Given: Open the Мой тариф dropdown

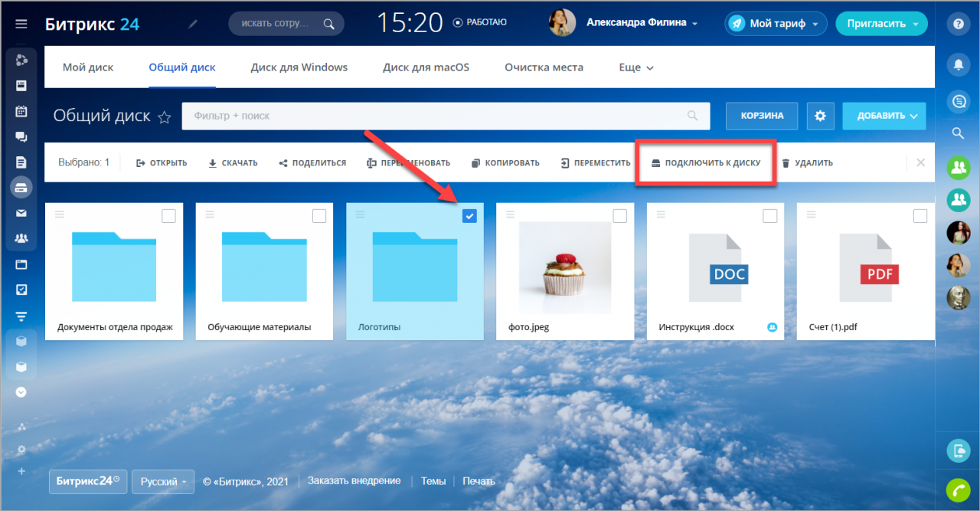Looking at the screenshot, I should click(x=776, y=24).
